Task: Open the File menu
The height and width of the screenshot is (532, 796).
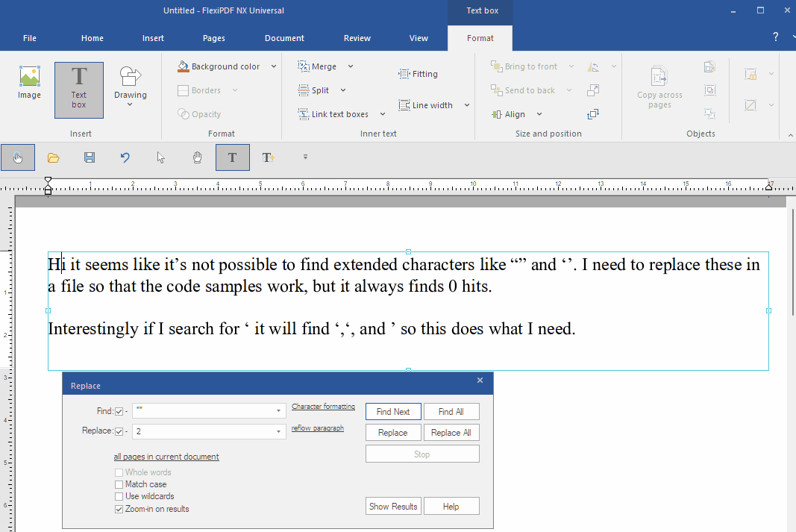Action: click(x=30, y=38)
